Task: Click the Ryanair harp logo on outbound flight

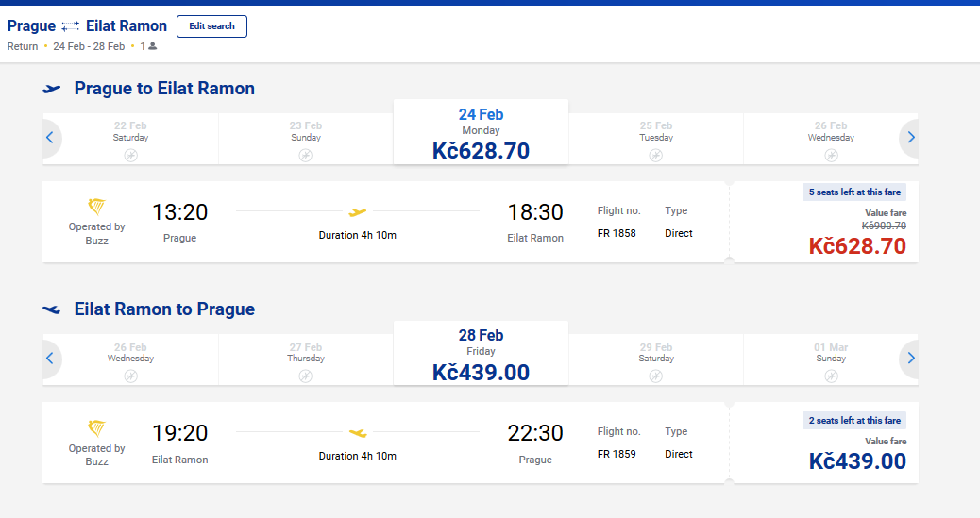Action: tap(97, 207)
